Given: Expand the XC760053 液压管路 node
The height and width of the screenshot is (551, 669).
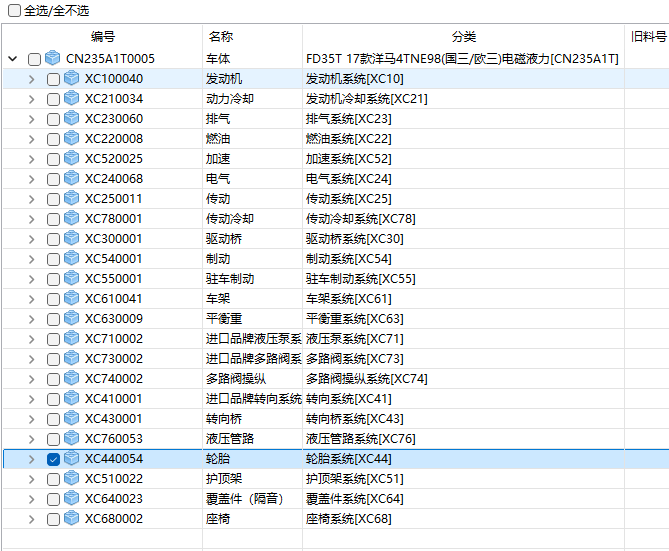Looking at the screenshot, I should (31, 439).
